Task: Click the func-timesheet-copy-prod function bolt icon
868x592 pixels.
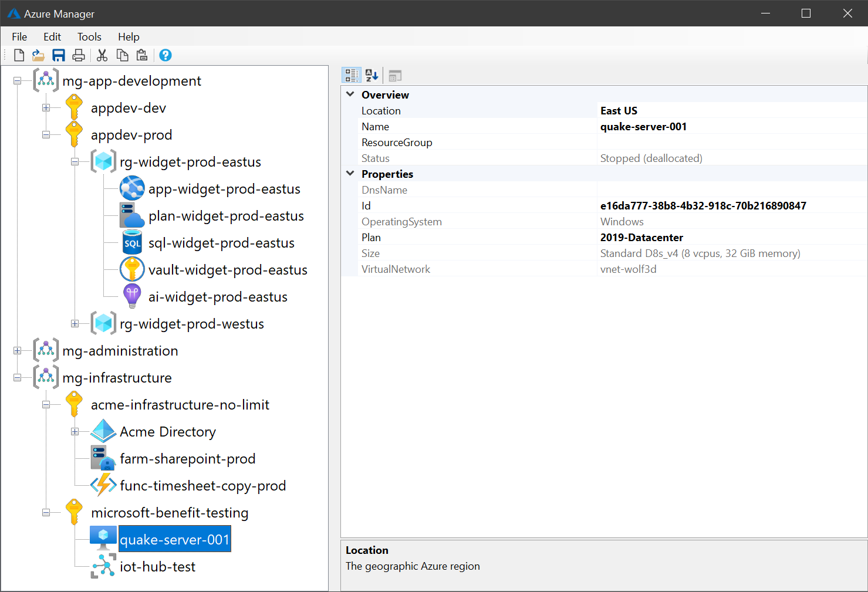Action: tap(103, 485)
